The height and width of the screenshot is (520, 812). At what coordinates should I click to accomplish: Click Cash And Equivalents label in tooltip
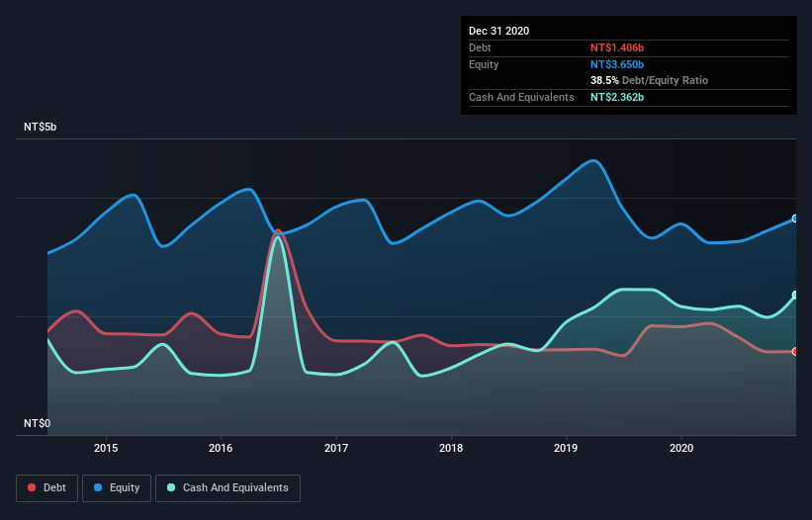coord(521,97)
